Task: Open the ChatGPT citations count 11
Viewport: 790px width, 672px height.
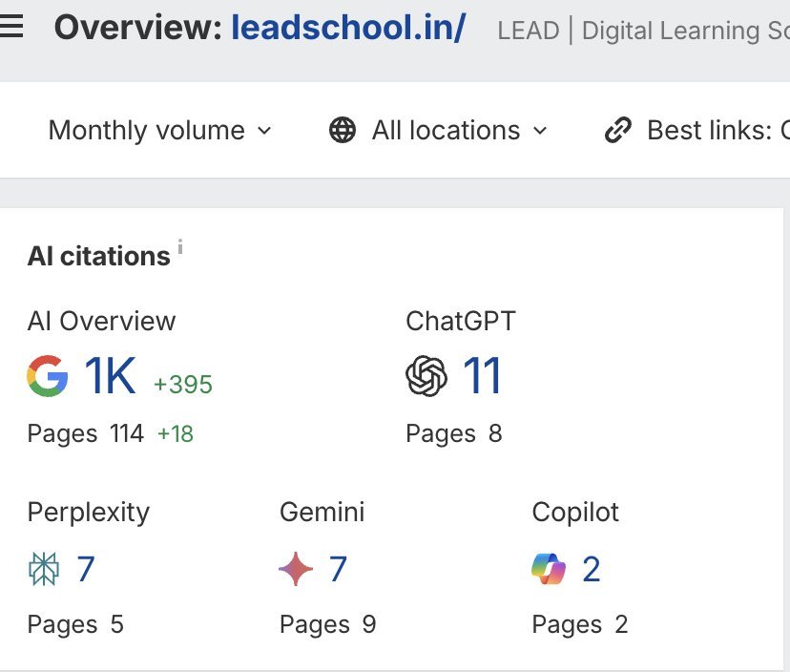Action: tap(482, 375)
